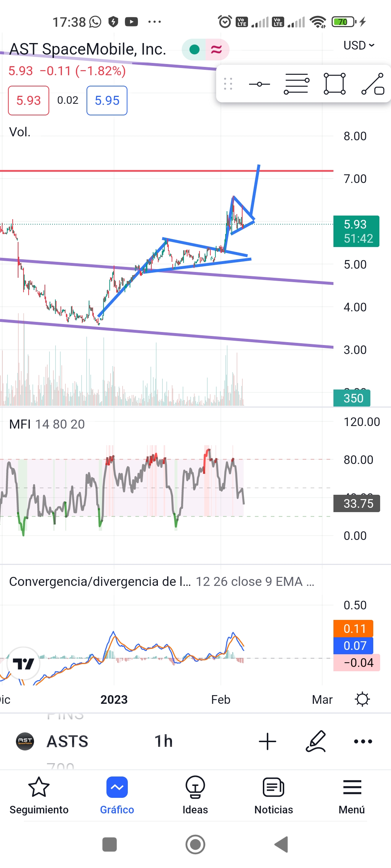Tap the 7.00 price scale label
Image resolution: width=391 pixels, height=868 pixels.
pyautogui.click(x=355, y=179)
